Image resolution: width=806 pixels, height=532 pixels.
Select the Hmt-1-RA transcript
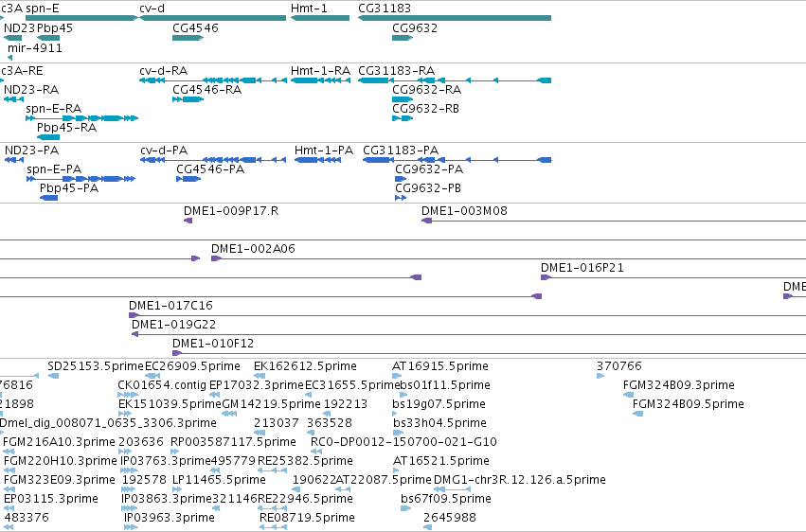coord(321,80)
